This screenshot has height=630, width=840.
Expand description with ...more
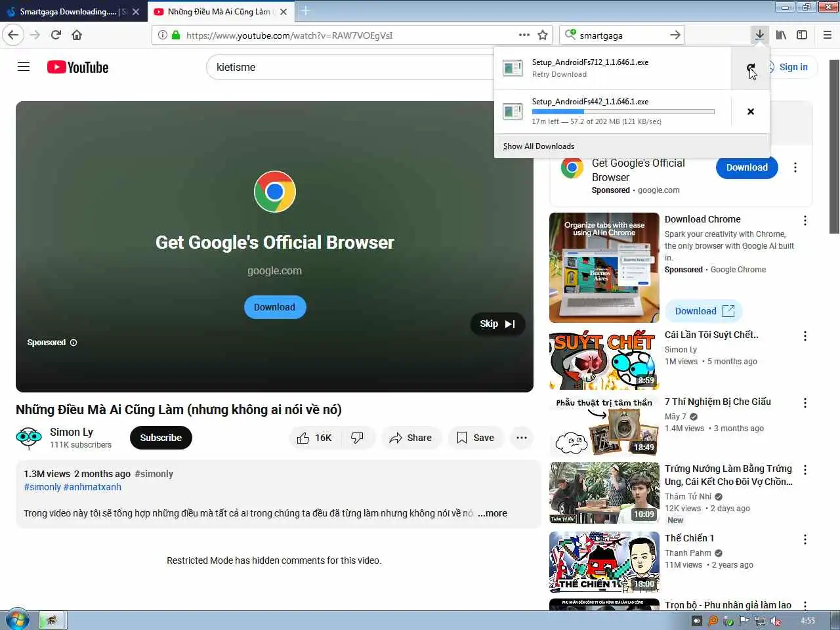click(492, 513)
